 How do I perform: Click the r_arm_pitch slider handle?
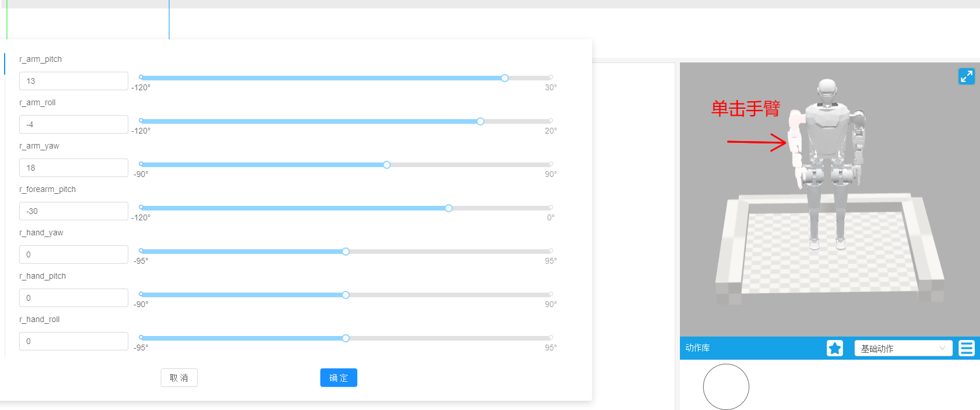point(505,78)
